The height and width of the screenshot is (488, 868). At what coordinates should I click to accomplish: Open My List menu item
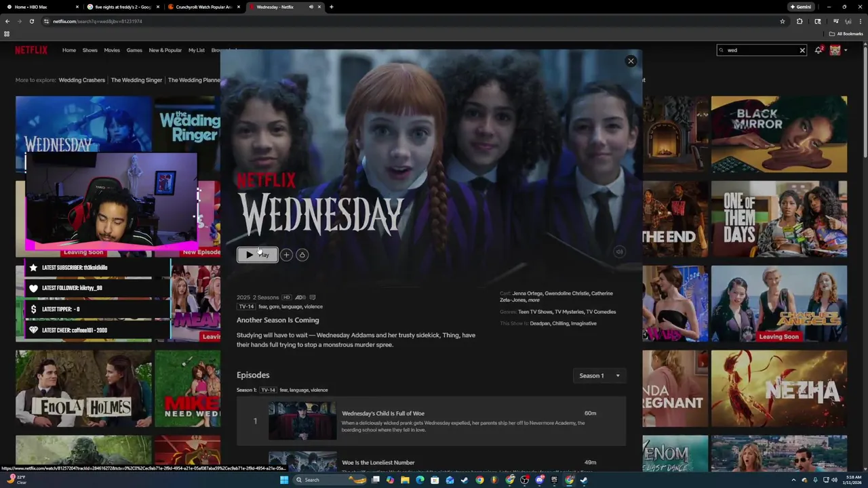click(x=197, y=50)
